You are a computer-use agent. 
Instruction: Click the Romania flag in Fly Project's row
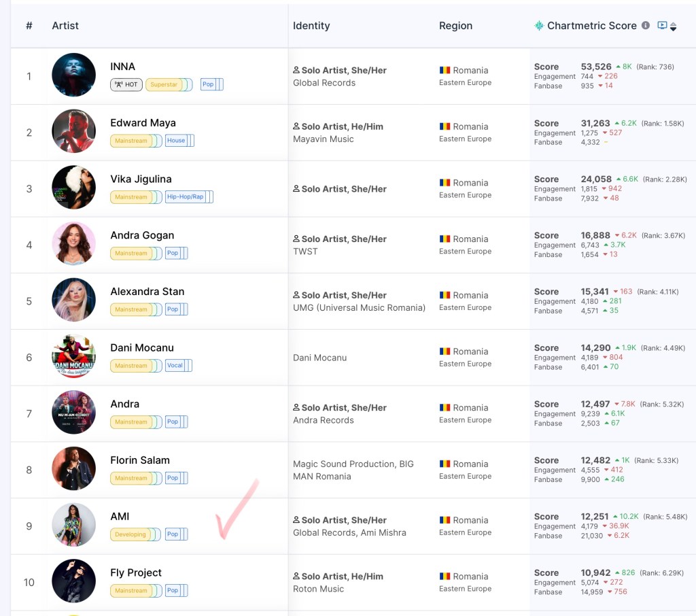click(x=445, y=577)
